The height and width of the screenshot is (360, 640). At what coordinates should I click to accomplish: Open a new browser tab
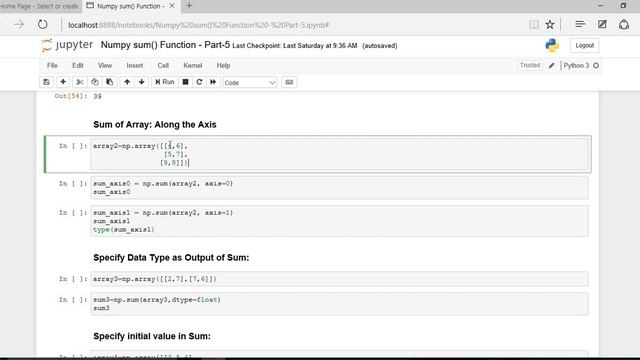(x=189, y=6)
